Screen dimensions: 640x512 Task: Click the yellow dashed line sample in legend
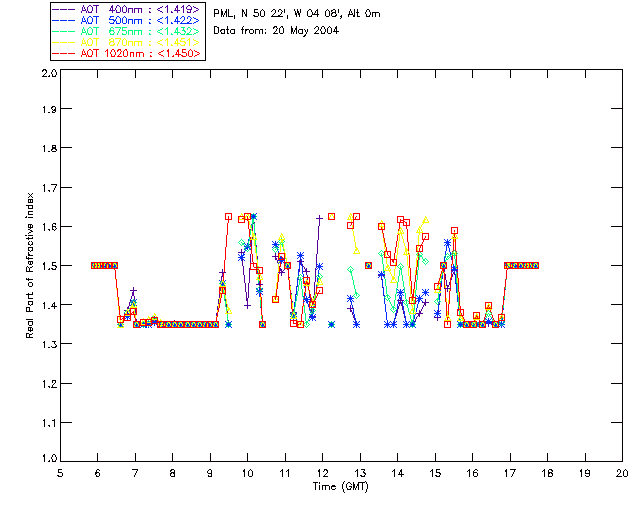64,42
